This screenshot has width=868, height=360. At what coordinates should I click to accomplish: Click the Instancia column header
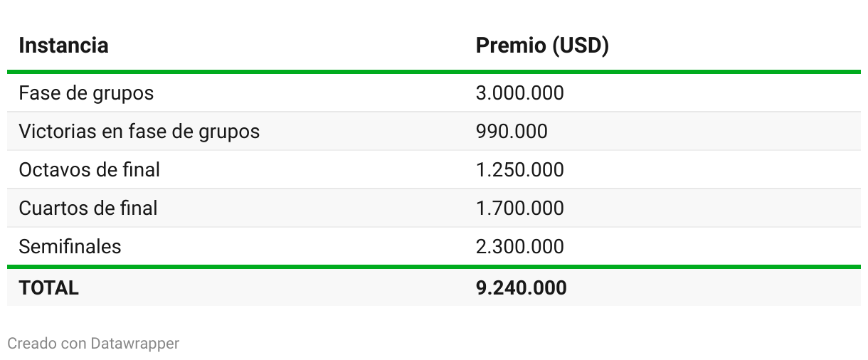(63, 46)
